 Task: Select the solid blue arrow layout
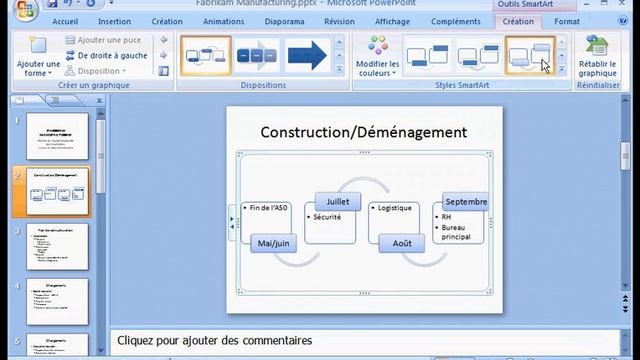pyautogui.click(x=307, y=56)
